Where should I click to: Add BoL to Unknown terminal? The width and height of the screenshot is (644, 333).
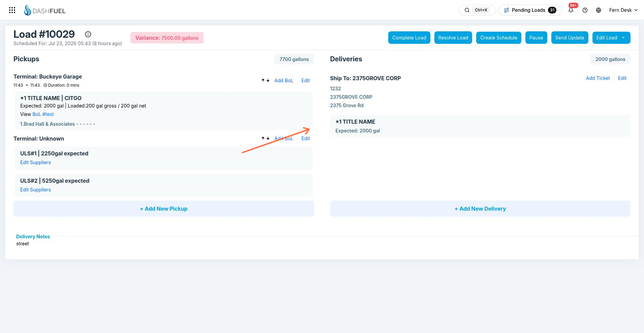[x=284, y=139]
